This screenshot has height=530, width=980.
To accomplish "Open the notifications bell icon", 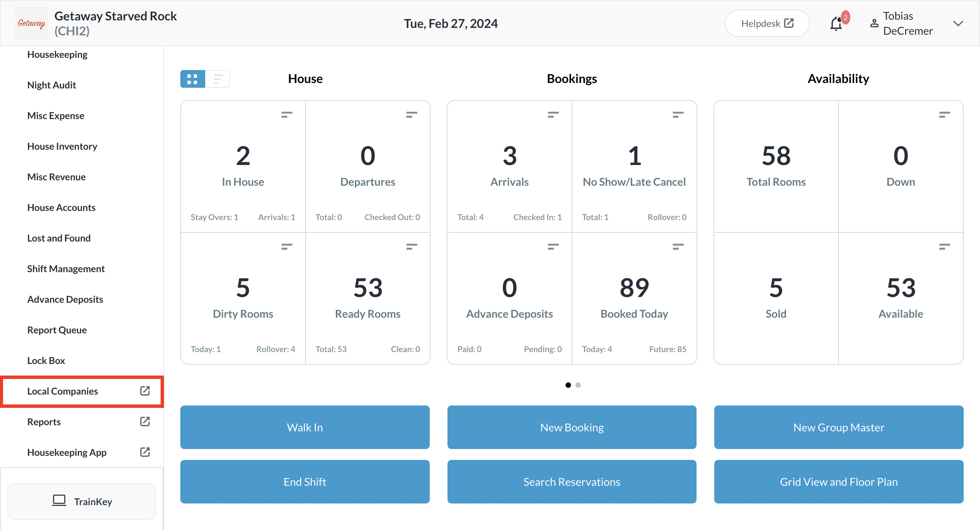I will coord(836,23).
